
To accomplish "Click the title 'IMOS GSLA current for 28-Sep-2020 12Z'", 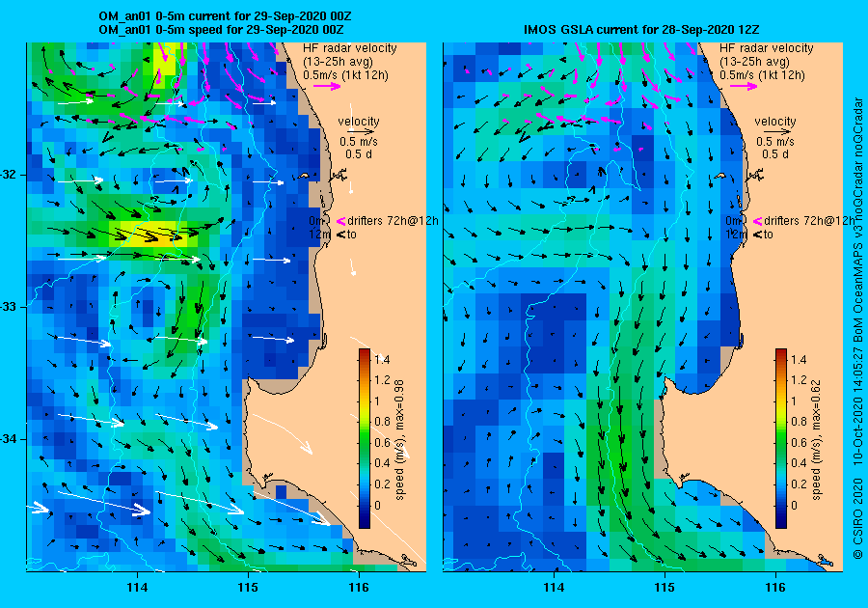I will pos(642,29).
